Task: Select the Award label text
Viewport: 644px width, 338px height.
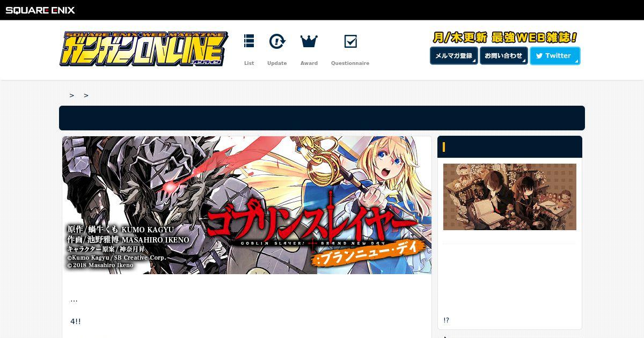Action: (309, 63)
